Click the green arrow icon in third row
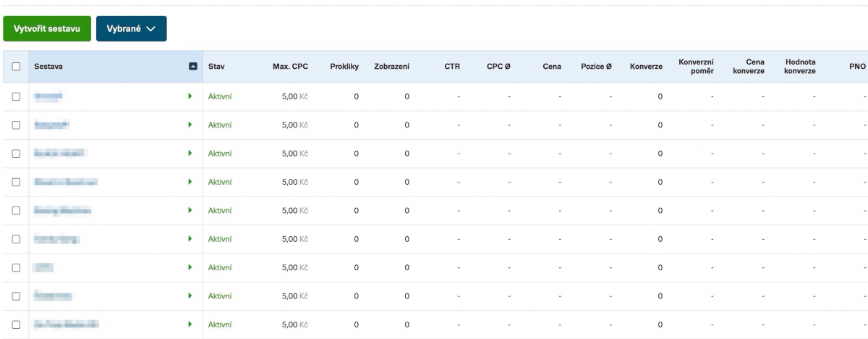Screen dimensions: 868x339 [x=190, y=154]
